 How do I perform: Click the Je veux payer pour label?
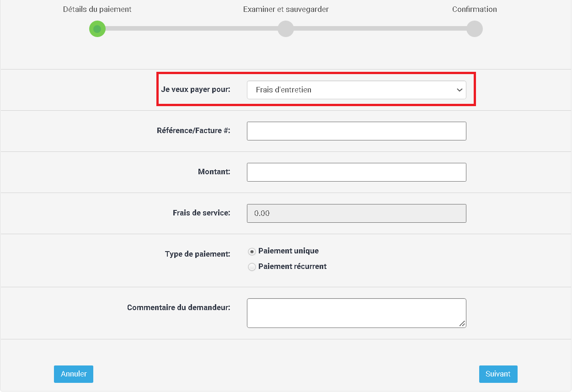196,89
